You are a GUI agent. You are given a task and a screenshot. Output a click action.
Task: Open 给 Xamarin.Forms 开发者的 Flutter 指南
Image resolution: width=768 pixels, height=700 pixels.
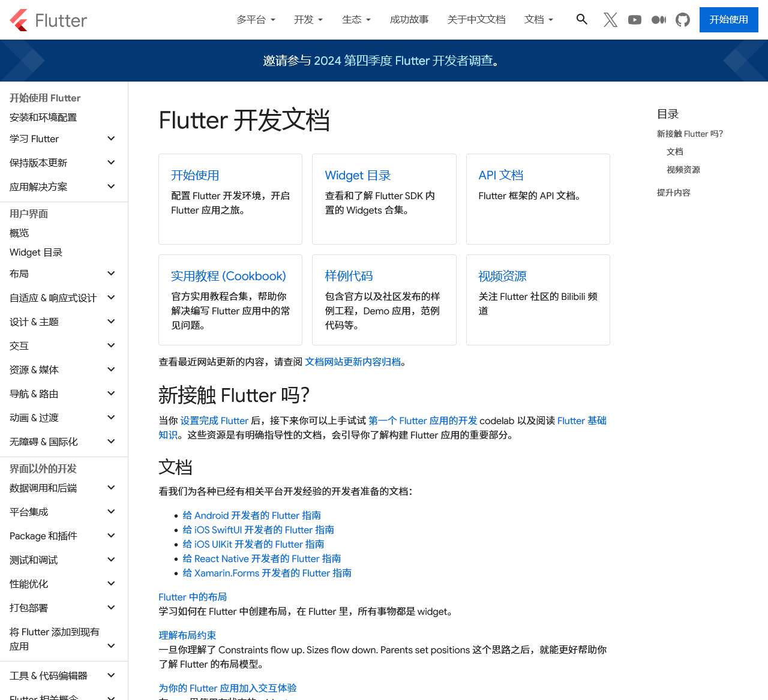tap(267, 573)
